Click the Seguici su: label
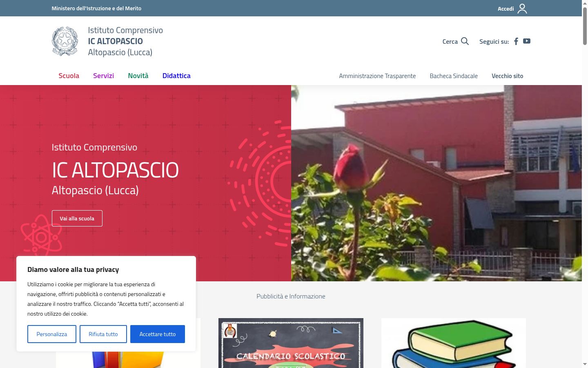 pyautogui.click(x=494, y=41)
